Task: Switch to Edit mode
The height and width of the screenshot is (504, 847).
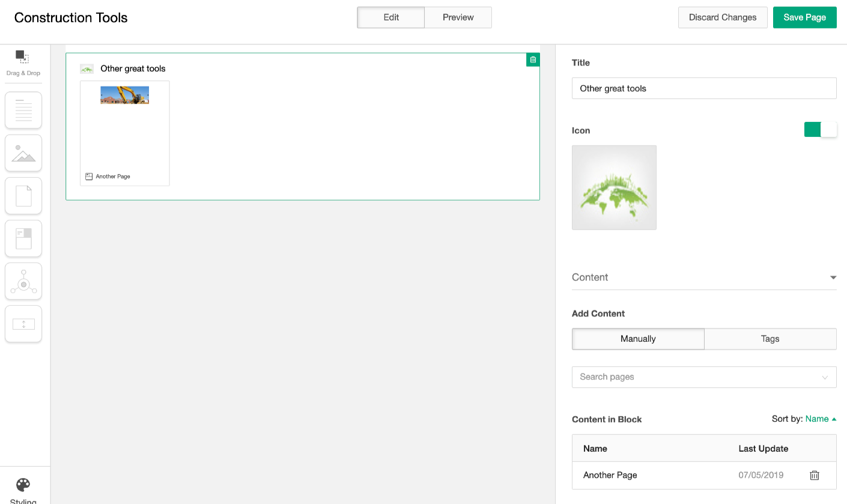Action: click(x=391, y=17)
